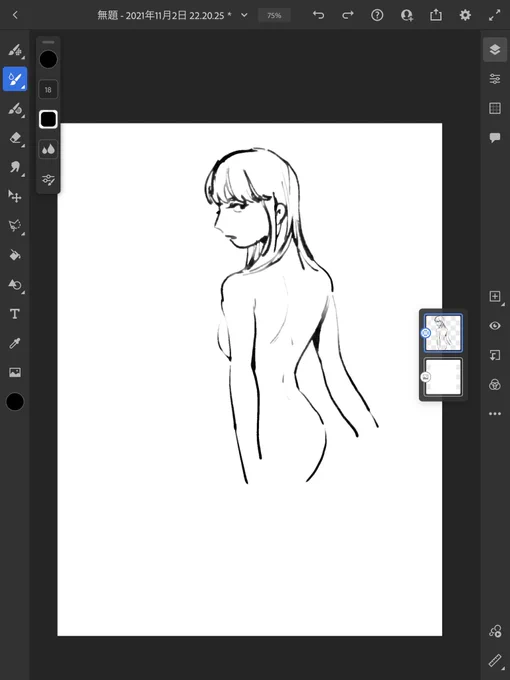Click the 75% zoom level field
This screenshot has height=680, width=510.
pos(274,16)
